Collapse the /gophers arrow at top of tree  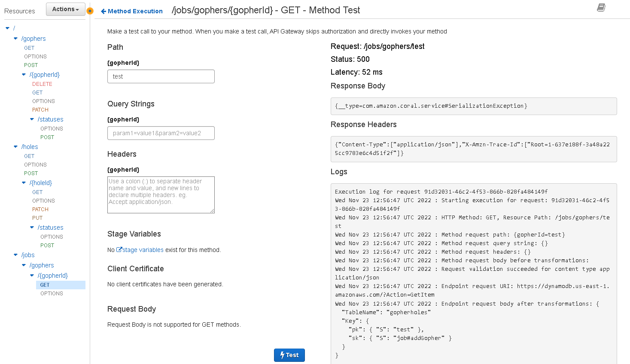click(16, 39)
